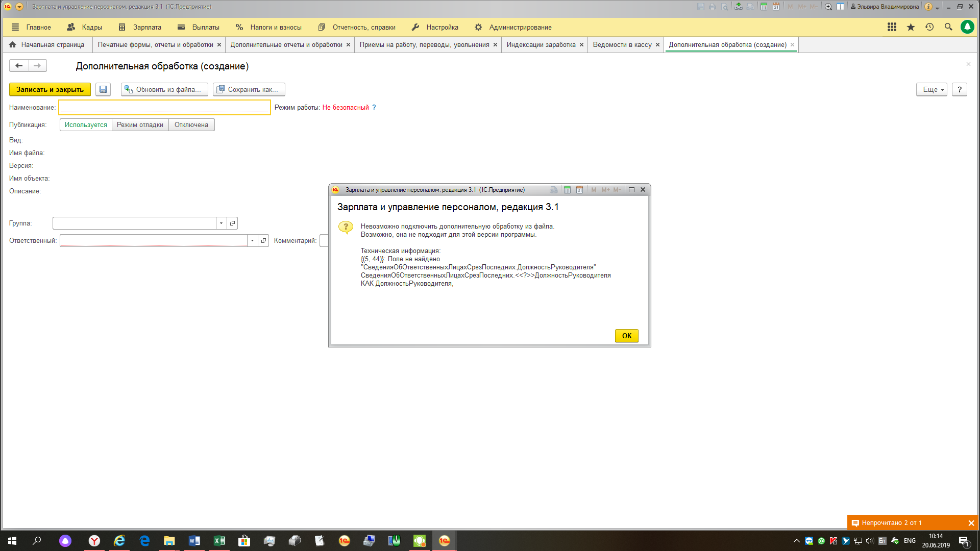Select Отключена publication option
The width and height of the screenshot is (980, 551).
191,124
